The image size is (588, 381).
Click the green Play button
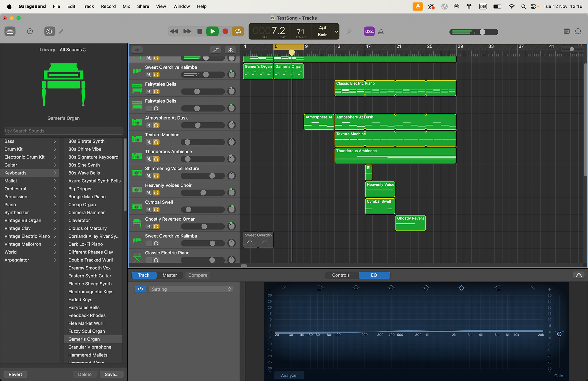[212, 31]
